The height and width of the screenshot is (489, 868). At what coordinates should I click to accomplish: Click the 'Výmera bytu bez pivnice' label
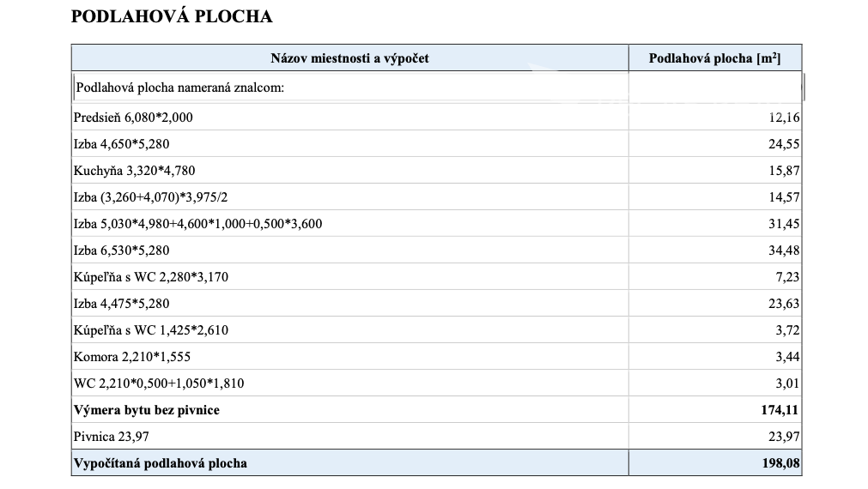click(x=147, y=410)
